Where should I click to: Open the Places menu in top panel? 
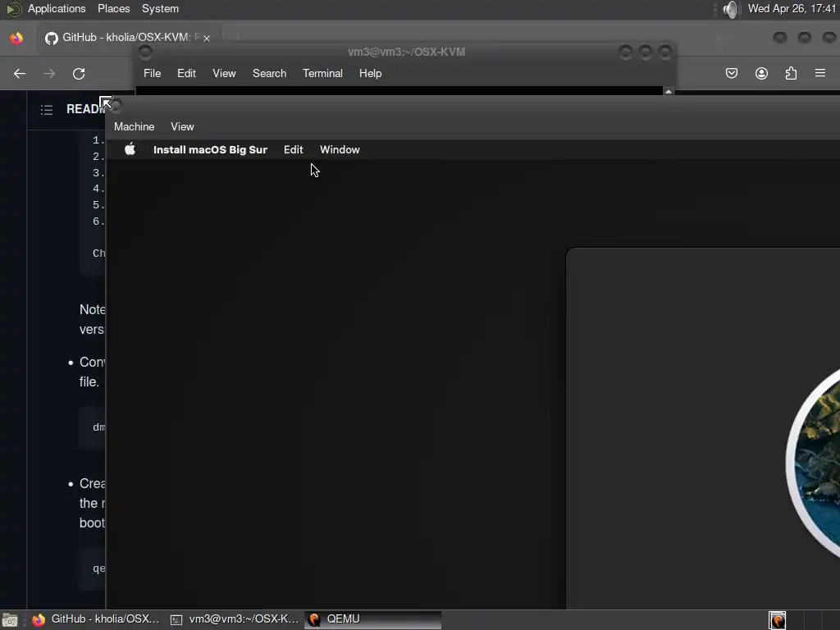coord(113,8)
